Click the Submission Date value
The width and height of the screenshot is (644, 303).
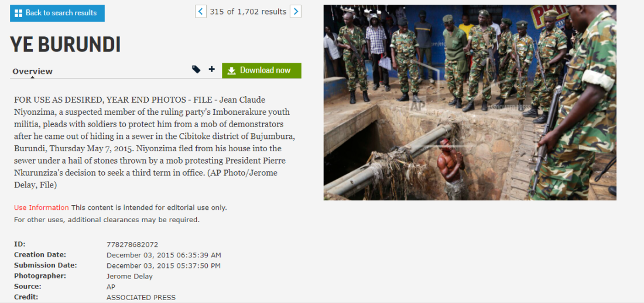[x=163, y=266]
